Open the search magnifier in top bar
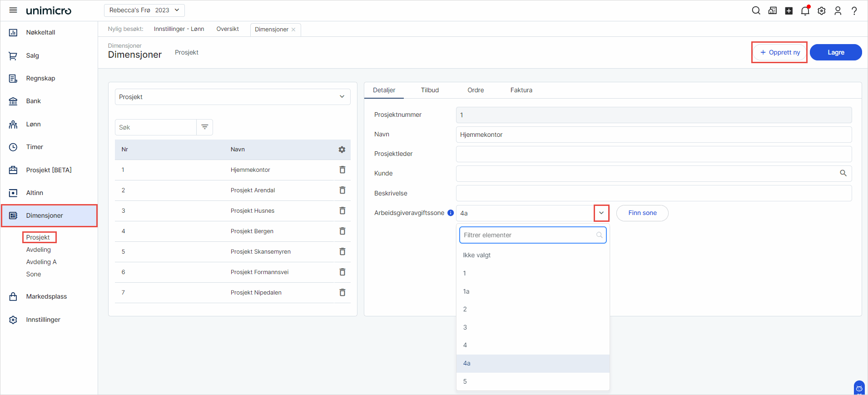The height and width of the screenshot is (395, 868). pos(756,10)
